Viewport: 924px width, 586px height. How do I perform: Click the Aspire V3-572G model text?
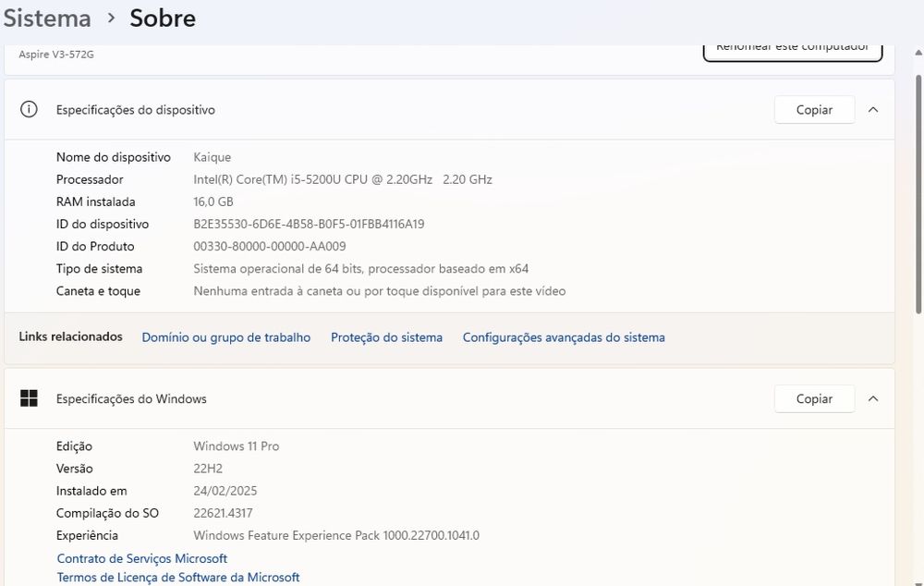[56, 55]
